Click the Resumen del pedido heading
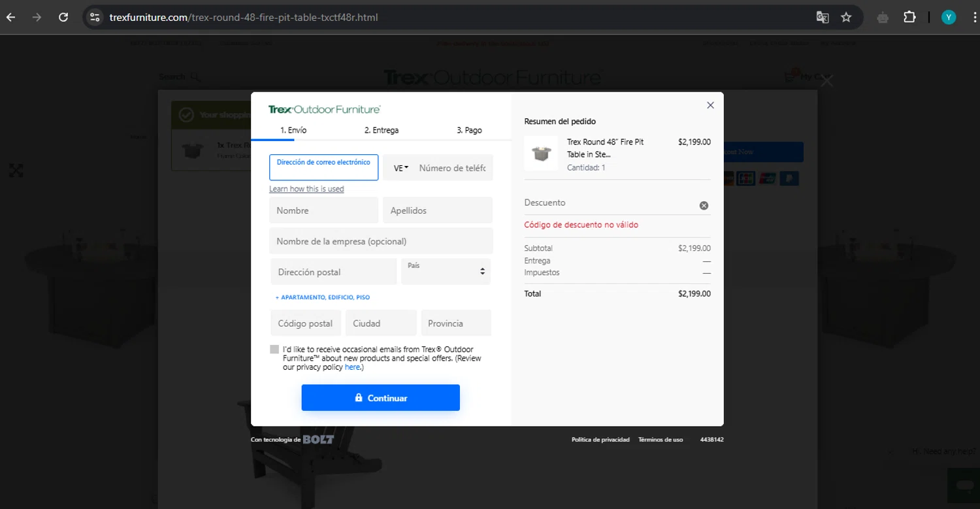Image resolution: width=980 pixels, height=509 pixels. [560, 122]
